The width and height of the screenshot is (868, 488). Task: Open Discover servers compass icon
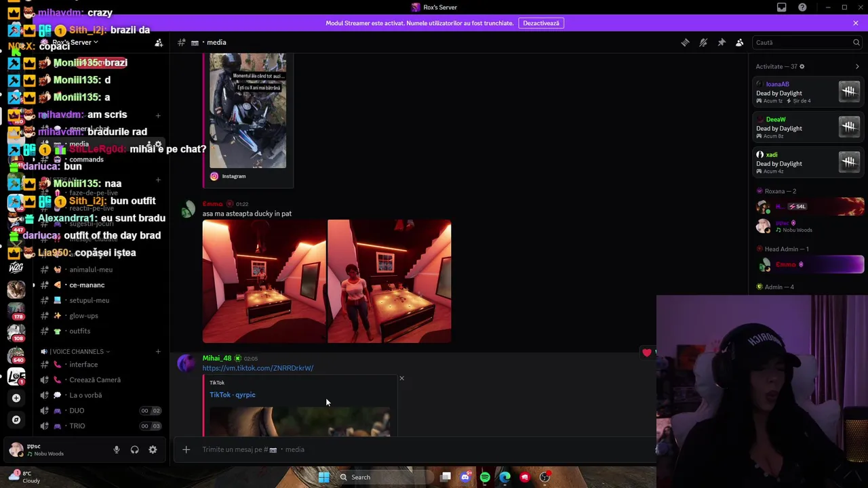pos(16,420)
